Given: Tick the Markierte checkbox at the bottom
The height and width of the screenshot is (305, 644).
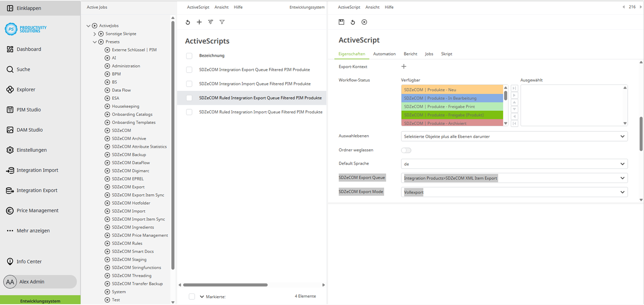Looking at the screenshot, I should (191, 296).
